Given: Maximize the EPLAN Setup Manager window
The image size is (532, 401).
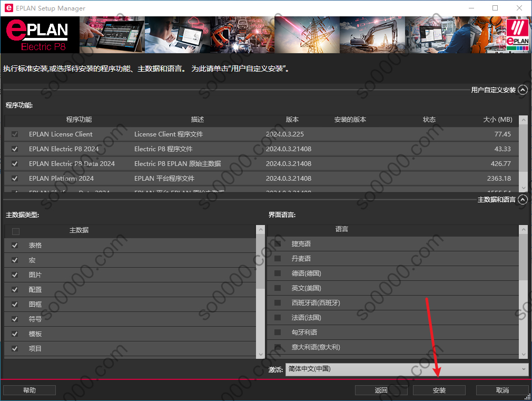Looking at the screenshot, I should (x=495, y=8).
